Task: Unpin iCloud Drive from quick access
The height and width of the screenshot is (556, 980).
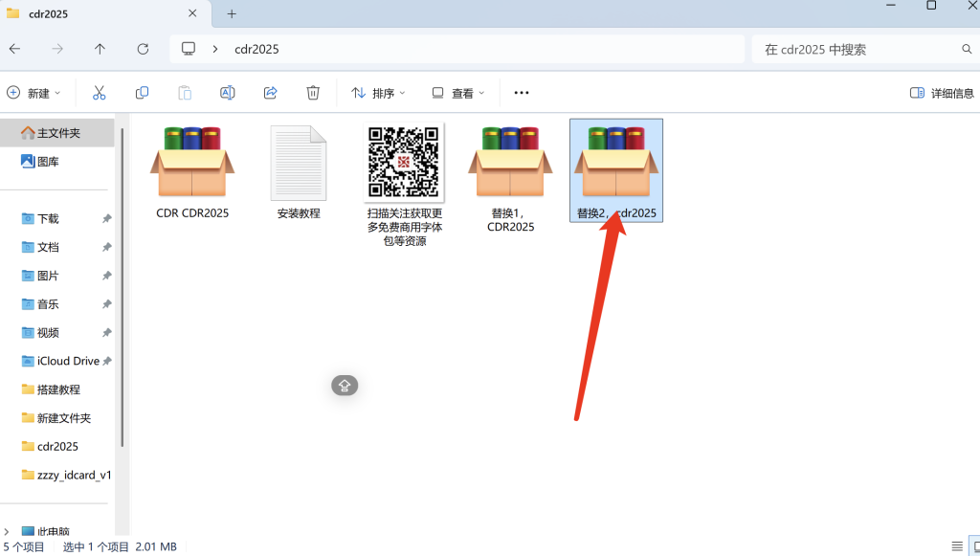Action: tap(107, 361)
